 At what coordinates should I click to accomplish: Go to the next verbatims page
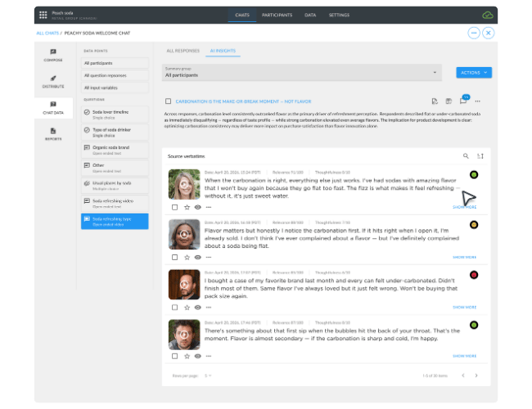click(476, 375)
